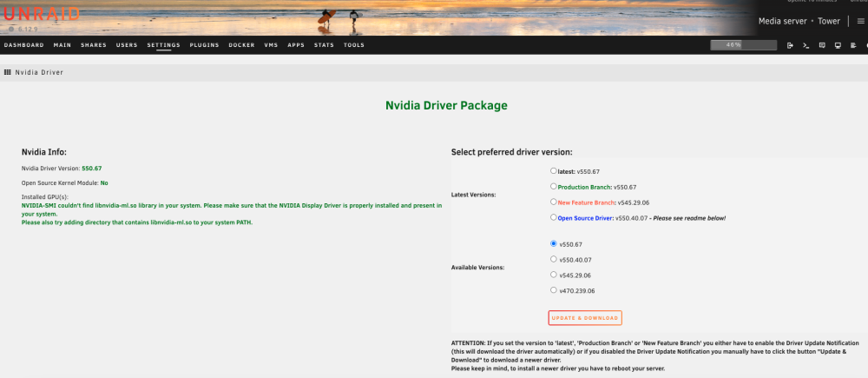Open the feedback icon in the navbar
868x378 pixels.
click(x=822, y=45)
